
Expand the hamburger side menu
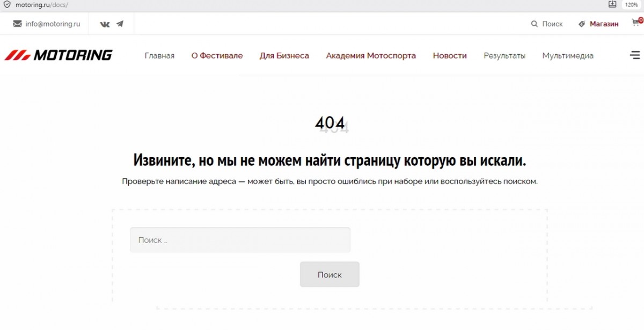[x=635, y=55]
